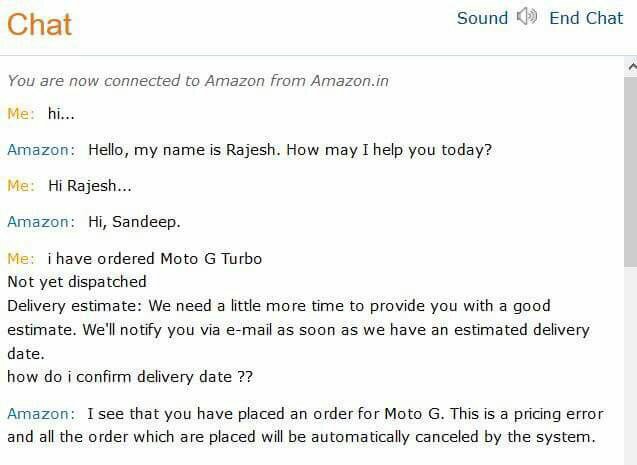Click the 'Hi Rajesh...' message
Viewport: 637px width, 465px height.
click(x=90, y=186)
